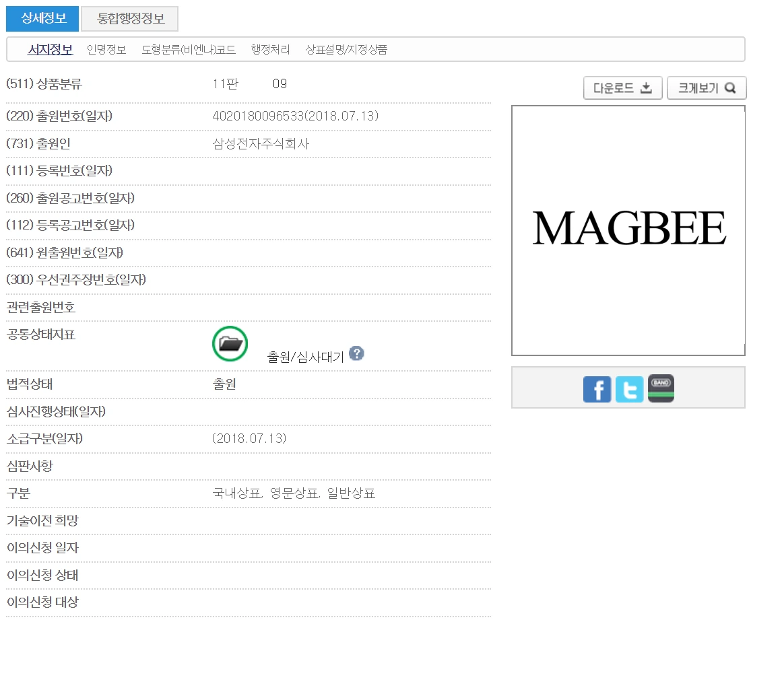The height and width of the screenshot is (698, 784).
Task: Open help question mark next to 출원/심사대기
Action: [356, 354]
